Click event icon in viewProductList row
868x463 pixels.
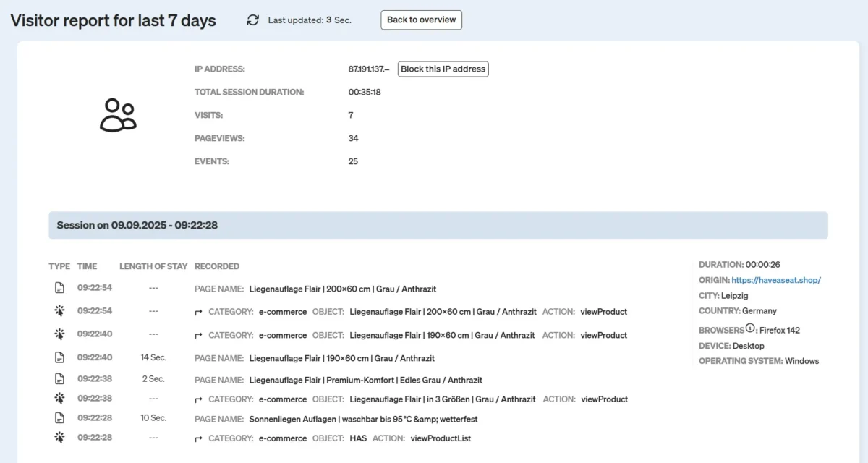tap(59, 438)
